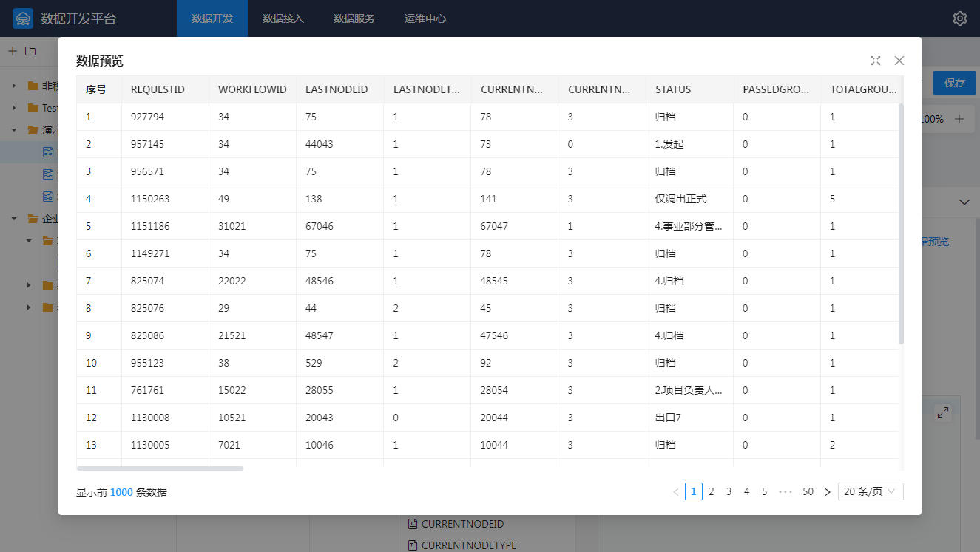Click the horizontal scrollbar under the table
The height and width of the screenshot is (552, 980).
coord(160,468)
